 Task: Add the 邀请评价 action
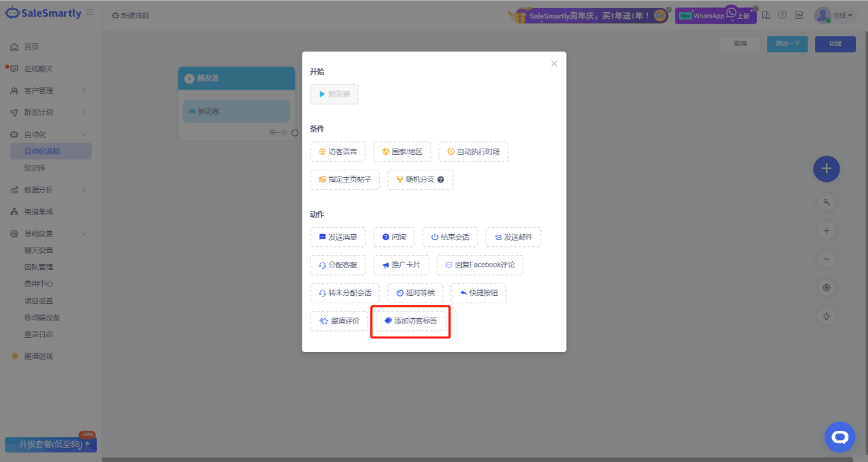(339, 321)
